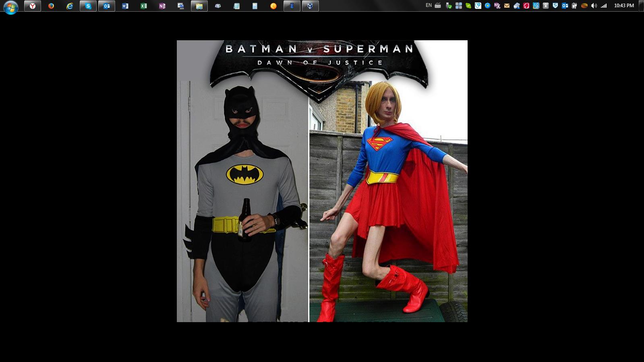Viewport: 644px width, 362px height.
Task: Open Windows Explorer folder on taskbar
Action: (x=199, y=6)
